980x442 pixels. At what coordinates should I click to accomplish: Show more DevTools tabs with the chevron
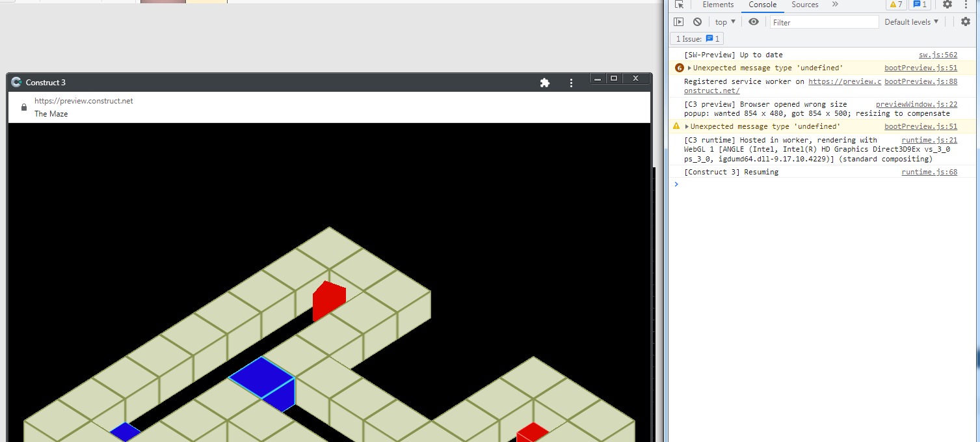(x=835, y=5)
